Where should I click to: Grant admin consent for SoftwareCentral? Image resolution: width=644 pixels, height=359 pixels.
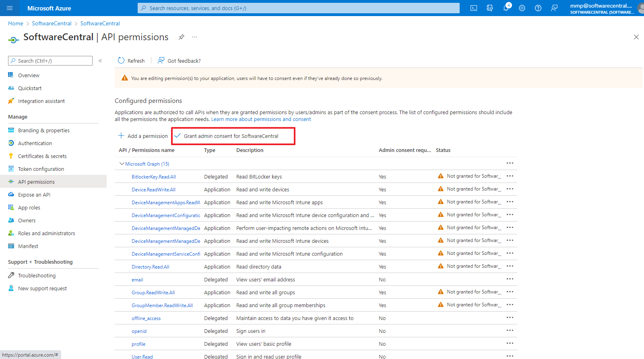click(x=231, y=136)
